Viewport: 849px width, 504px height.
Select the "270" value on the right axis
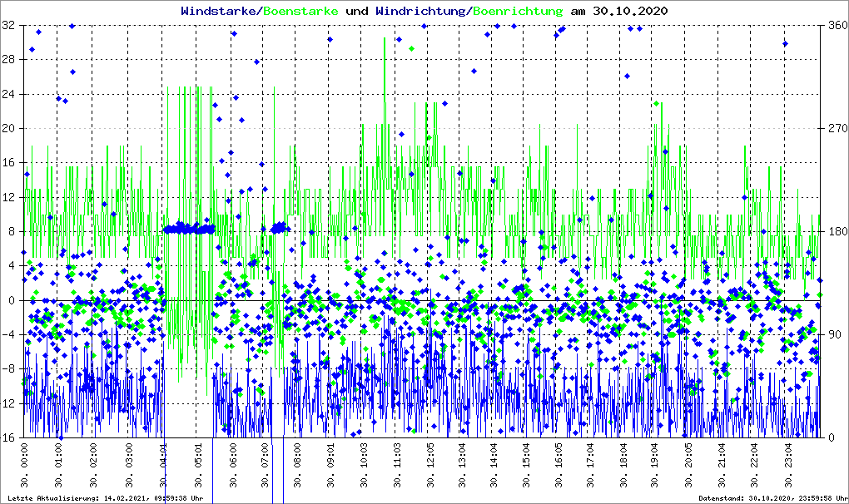837,129
